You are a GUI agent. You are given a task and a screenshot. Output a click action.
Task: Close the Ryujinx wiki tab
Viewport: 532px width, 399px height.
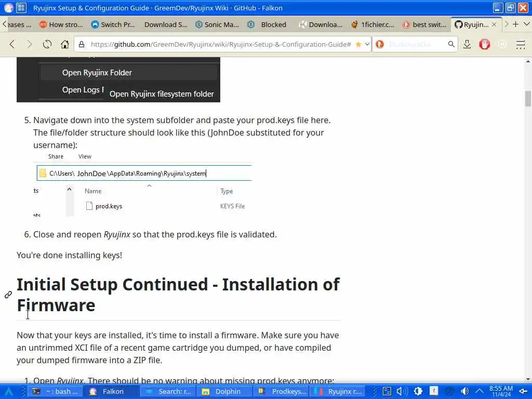tap(494, 24)
